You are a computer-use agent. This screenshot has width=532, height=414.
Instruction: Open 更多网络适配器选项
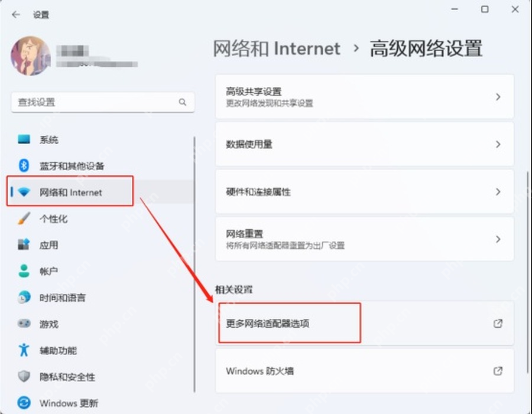coord(364,323)
